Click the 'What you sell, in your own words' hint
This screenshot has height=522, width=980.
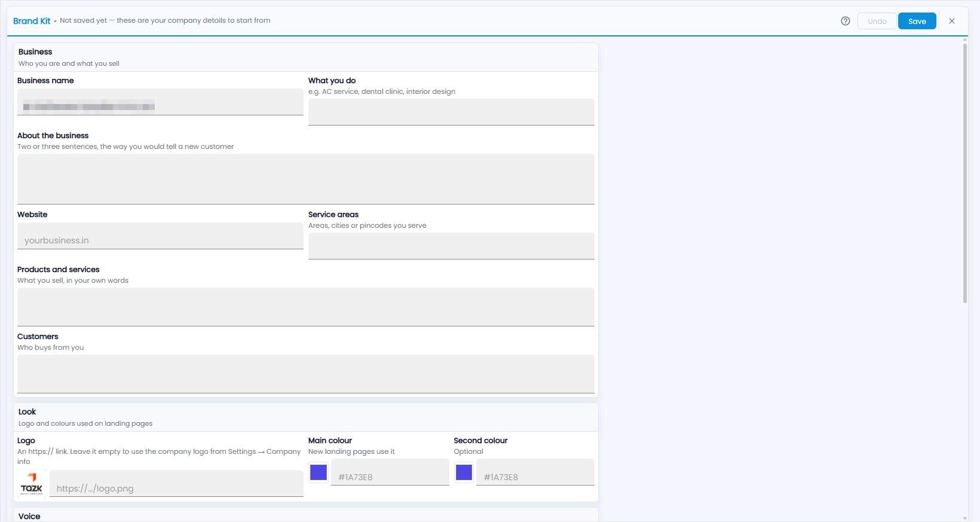pyautogui.click(x=73, y=280)
